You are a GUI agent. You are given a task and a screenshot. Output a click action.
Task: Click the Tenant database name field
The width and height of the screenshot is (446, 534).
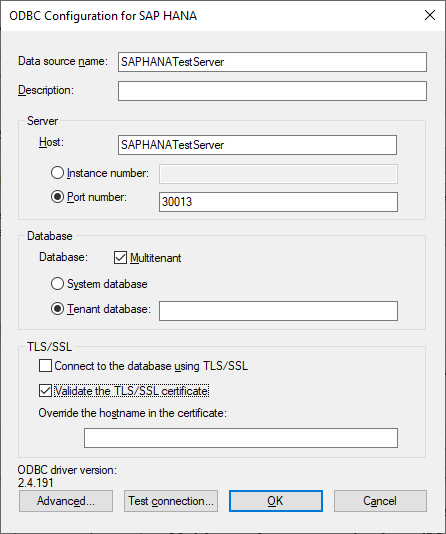(278, 311)
